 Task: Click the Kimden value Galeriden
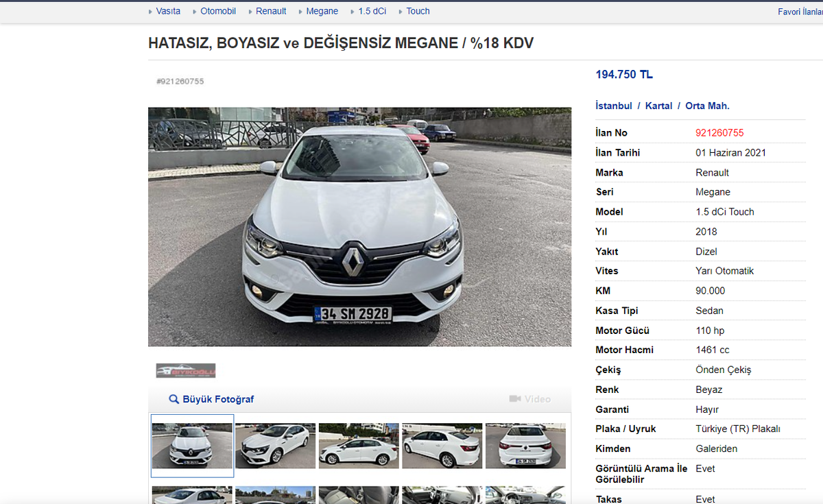tap(717, 448)
